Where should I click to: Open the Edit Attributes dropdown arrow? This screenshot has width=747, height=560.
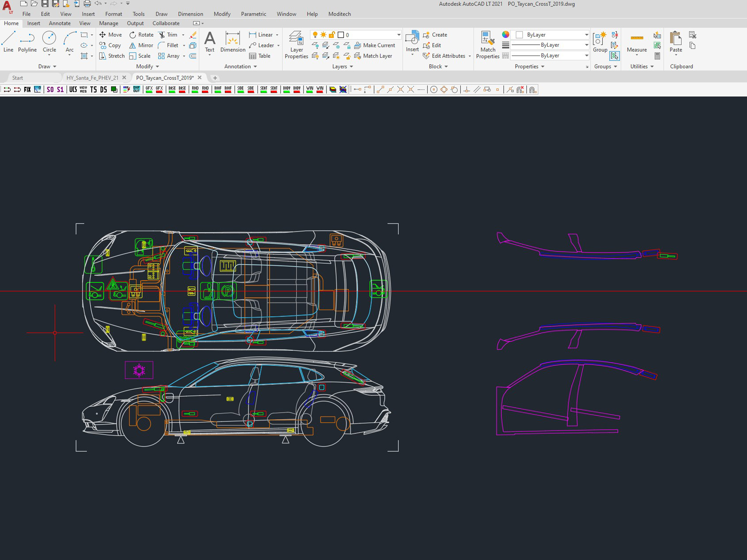pyautogui.click(x=470, y=56)
